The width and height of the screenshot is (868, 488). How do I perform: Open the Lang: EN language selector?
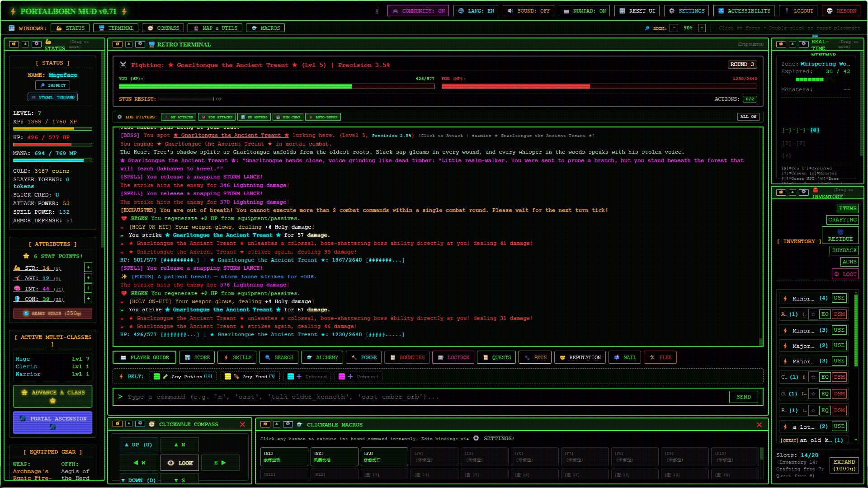tap(476, 11)
